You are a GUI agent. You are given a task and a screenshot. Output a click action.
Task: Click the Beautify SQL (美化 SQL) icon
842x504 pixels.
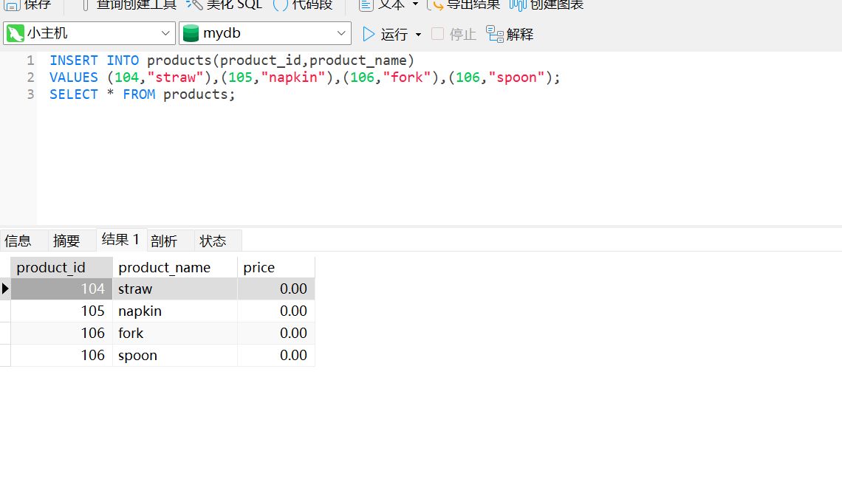[x=194, y=4]
